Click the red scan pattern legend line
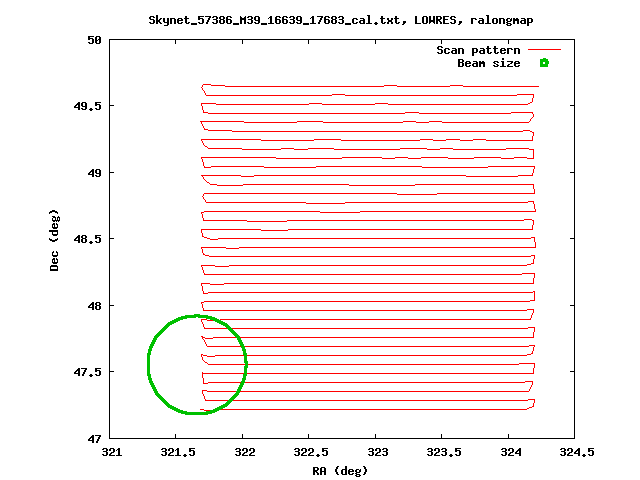640x480 pixels. [544, 49]
